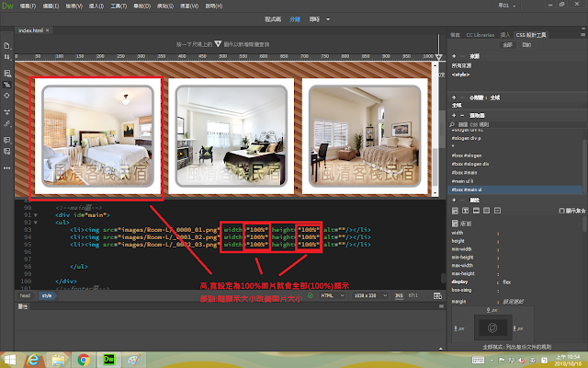Open the file management icon in left toolbar

pyautogui.click(x=6, y=46)
